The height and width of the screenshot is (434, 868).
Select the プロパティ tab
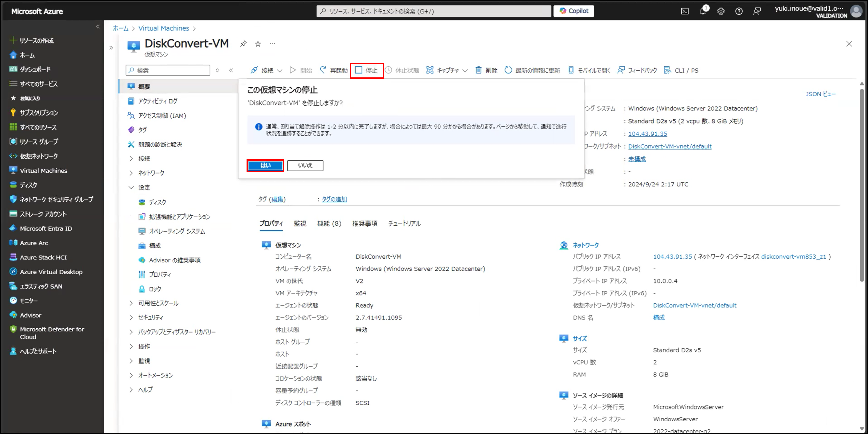click(271, 223)
